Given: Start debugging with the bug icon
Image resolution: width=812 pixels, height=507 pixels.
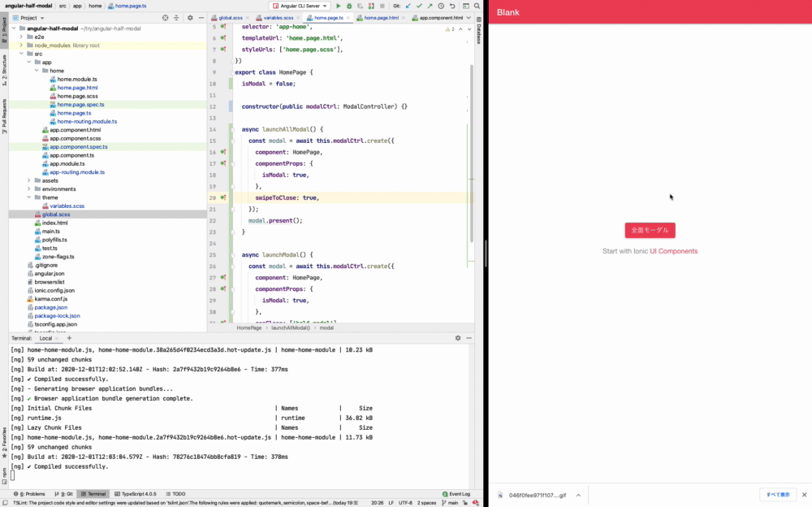Looking at the screenshot, I should [x=349, y=6].
